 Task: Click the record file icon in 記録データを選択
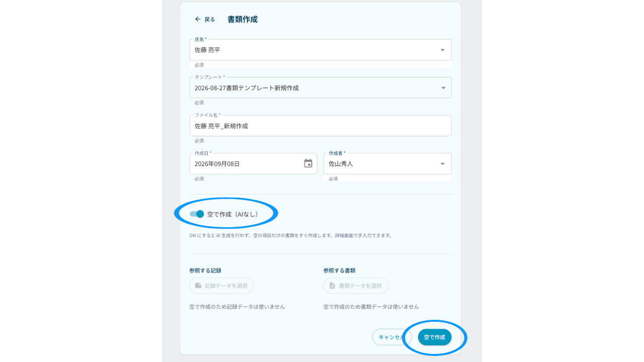coord(198,286)
